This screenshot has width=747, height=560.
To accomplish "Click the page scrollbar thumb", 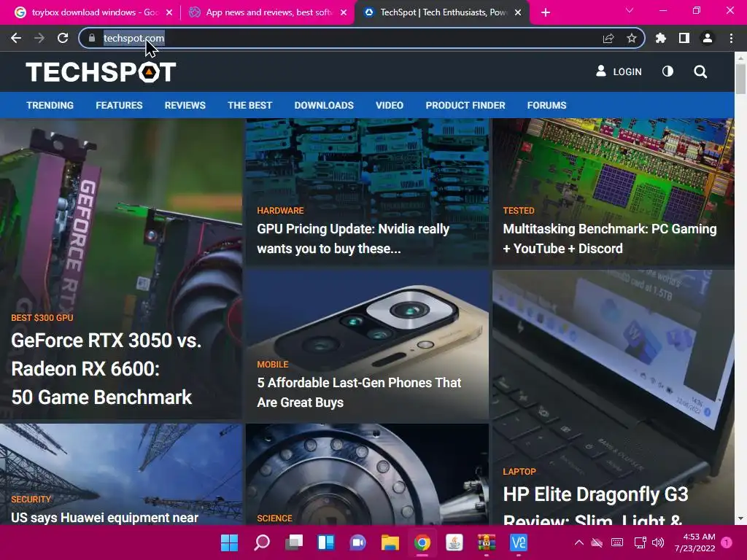I will [x=740, y=79].
